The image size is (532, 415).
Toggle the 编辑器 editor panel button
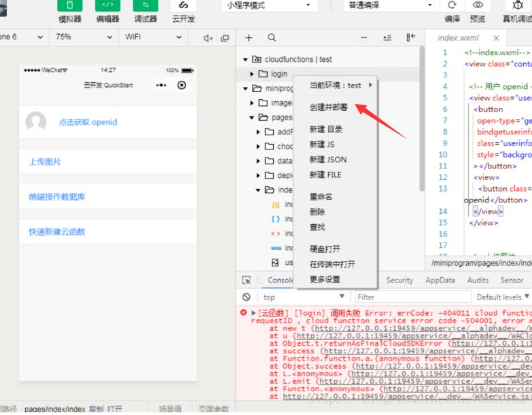pos(107,5)
